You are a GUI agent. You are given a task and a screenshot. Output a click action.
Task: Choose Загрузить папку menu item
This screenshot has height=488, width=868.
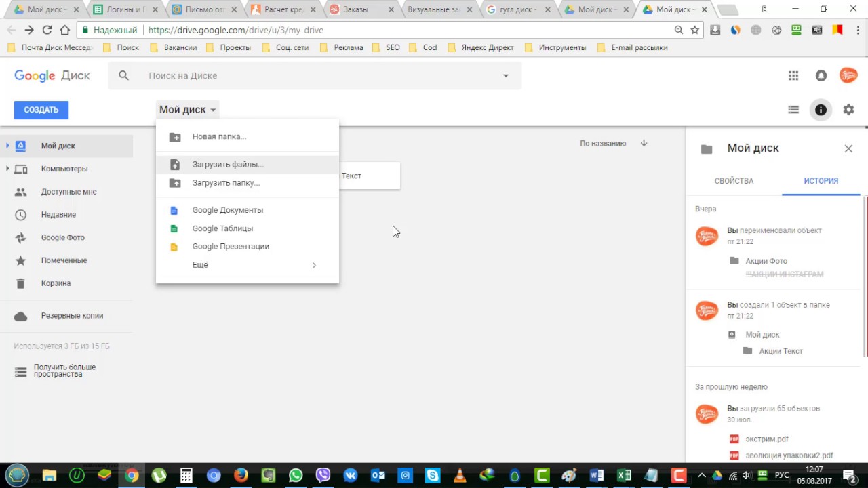[248, 183]
